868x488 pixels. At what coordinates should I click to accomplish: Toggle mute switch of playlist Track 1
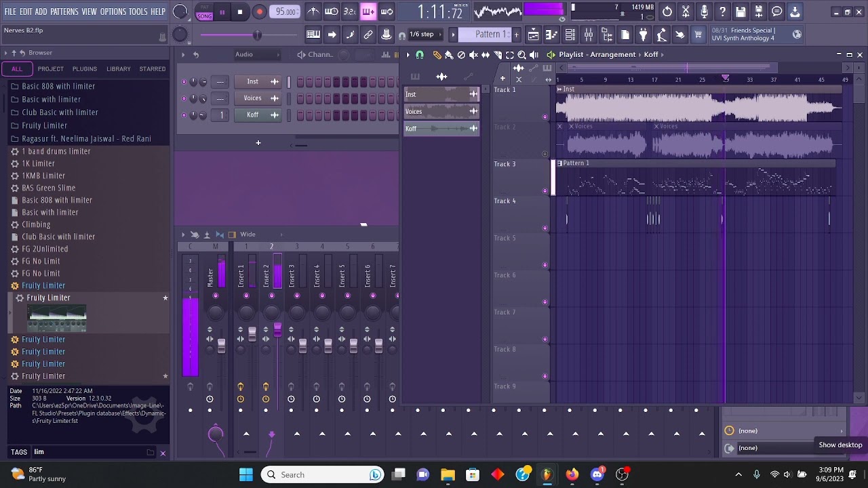pyautogui.click(x=545, y=117)
